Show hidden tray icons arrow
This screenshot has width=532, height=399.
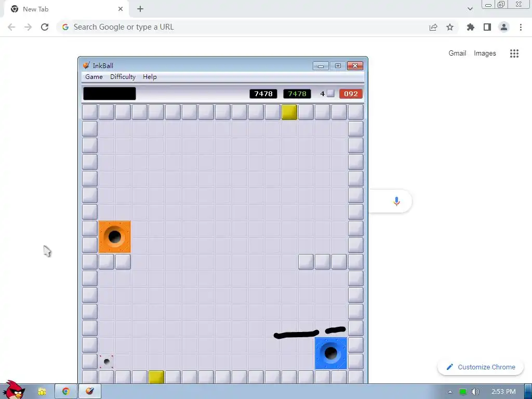click(450, 392)
